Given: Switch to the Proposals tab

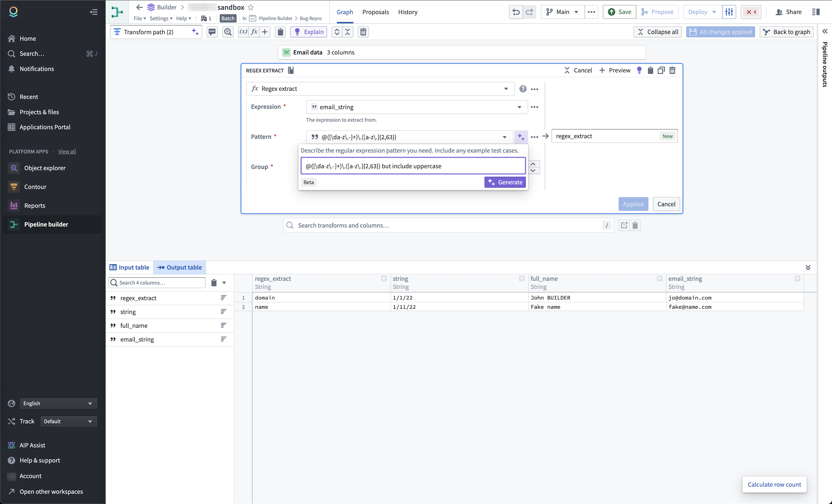Looking at the screenshot, I should pos(375,12).
